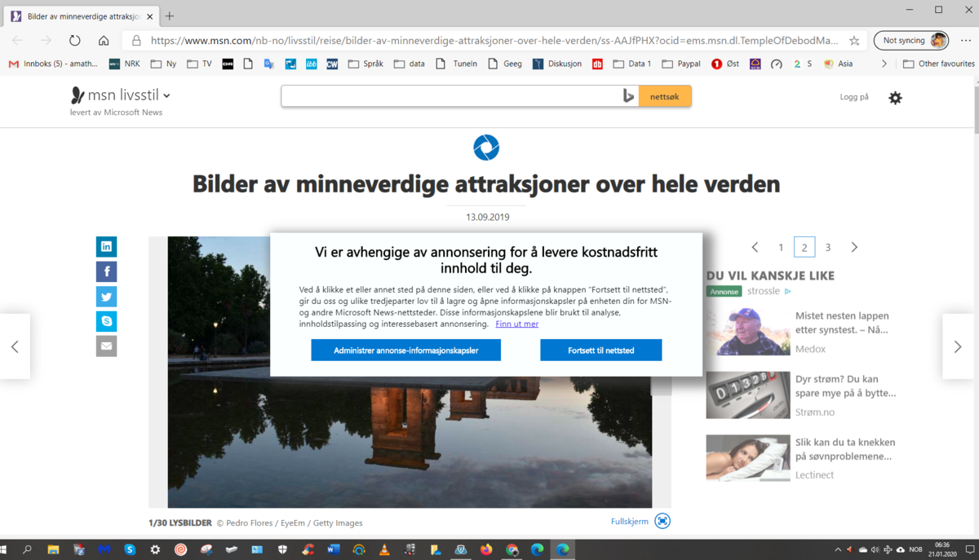Go to next slide arrow
Viewport: 979px width, 560px height.
pyautogui.click(x=959, y=346)
